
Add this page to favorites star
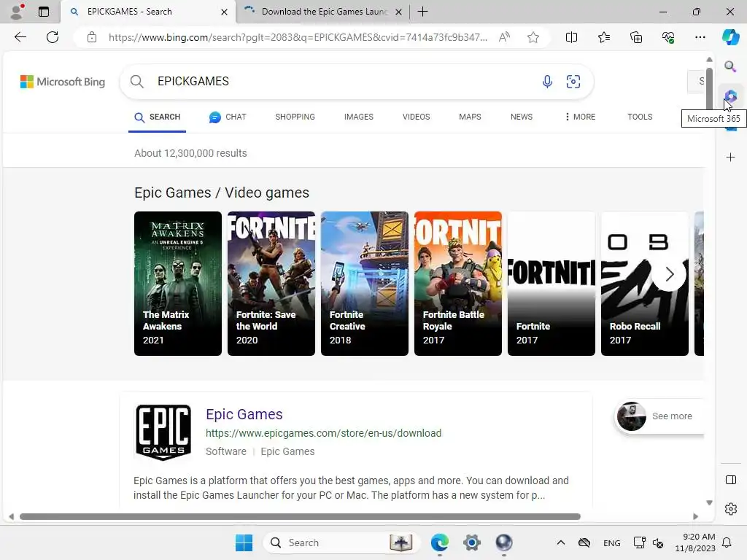coord(533,37)
